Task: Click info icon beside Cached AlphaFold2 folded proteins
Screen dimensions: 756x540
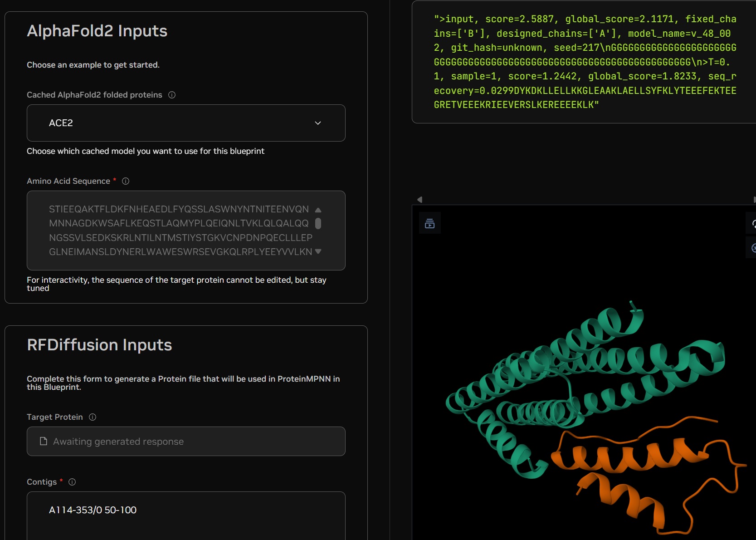Action: pyautogui.click(x=172, y=95)
